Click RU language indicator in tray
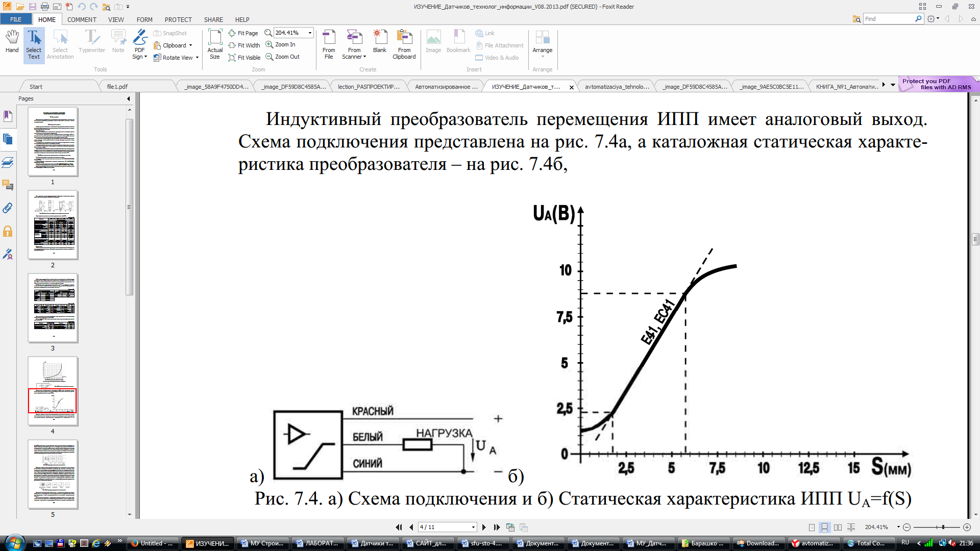This screenshot has width=980, height=551. click(x=905, y=542)
